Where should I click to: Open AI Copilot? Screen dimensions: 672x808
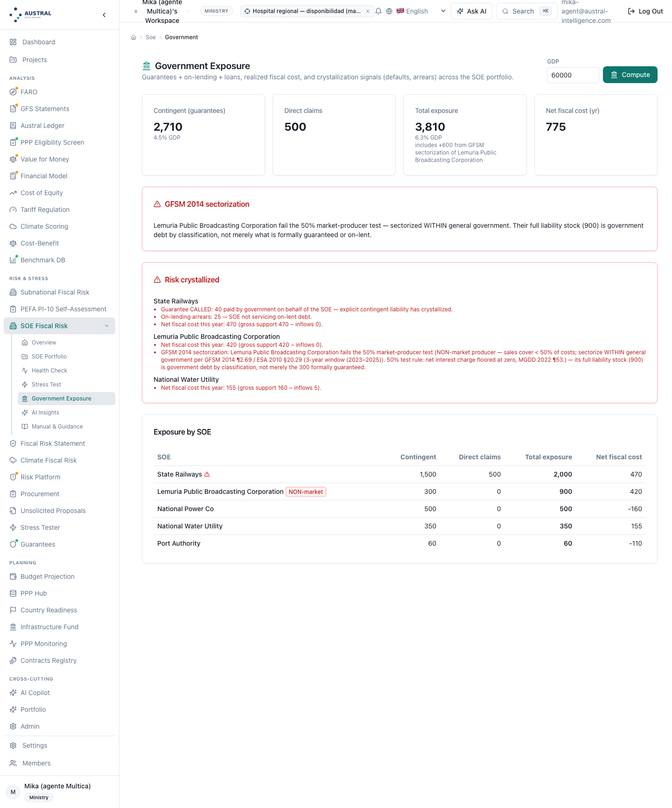tap(59, 693)
